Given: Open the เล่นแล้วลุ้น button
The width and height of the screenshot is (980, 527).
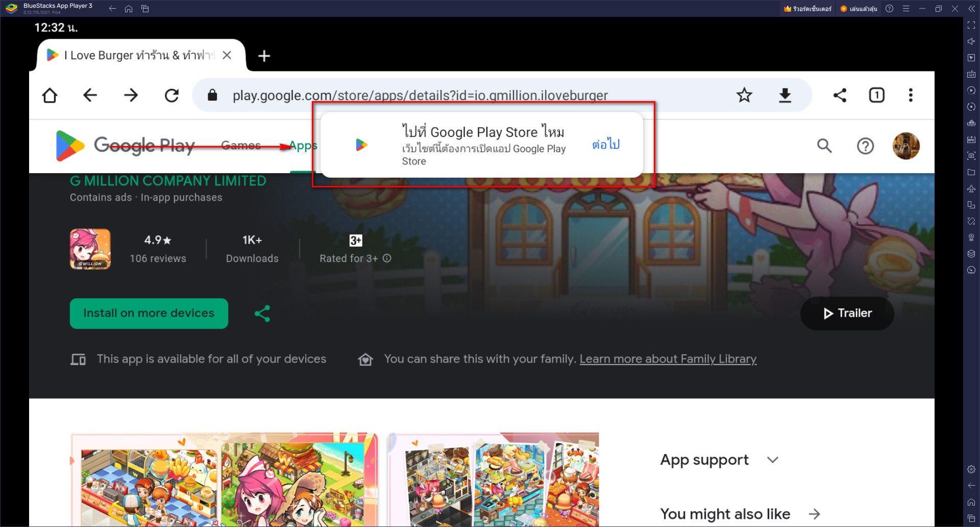Looking at the screenshot, I should pos(859,9).
